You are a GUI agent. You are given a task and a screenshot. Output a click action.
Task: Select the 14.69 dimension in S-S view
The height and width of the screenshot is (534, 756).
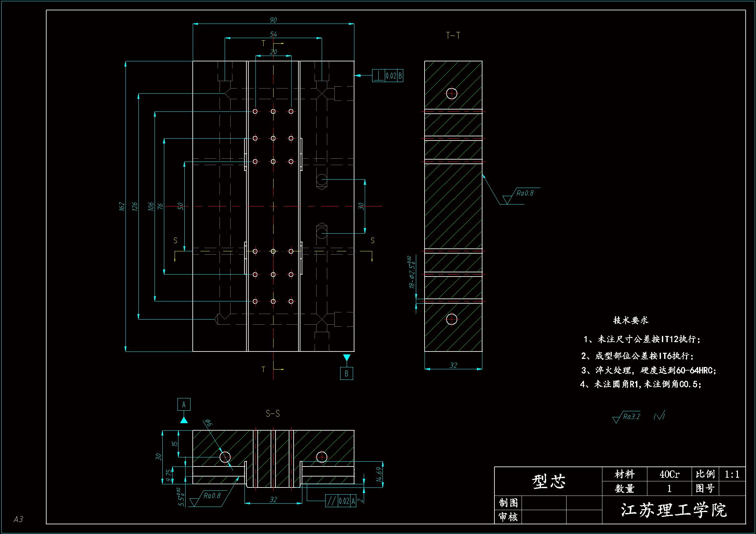(379, 475)
